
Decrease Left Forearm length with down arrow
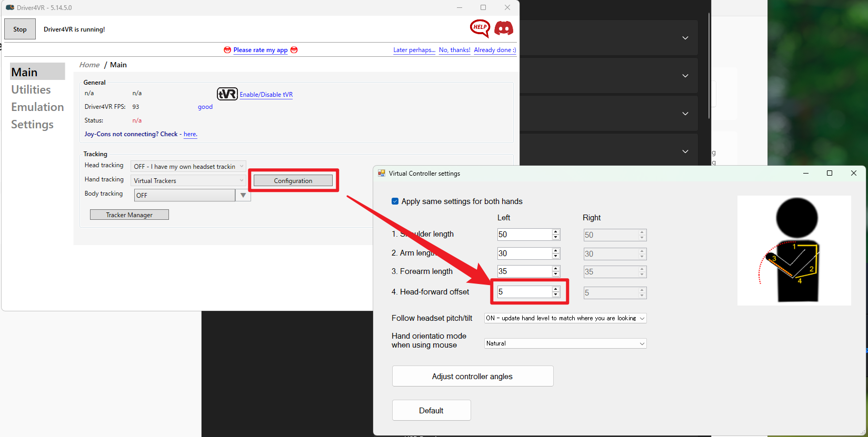556,274
